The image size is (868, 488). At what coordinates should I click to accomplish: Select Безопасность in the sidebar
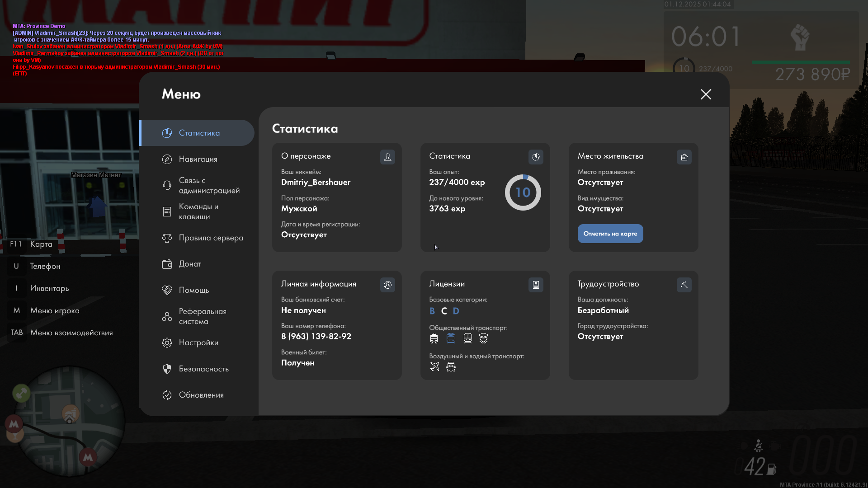(x=203, y=369)
